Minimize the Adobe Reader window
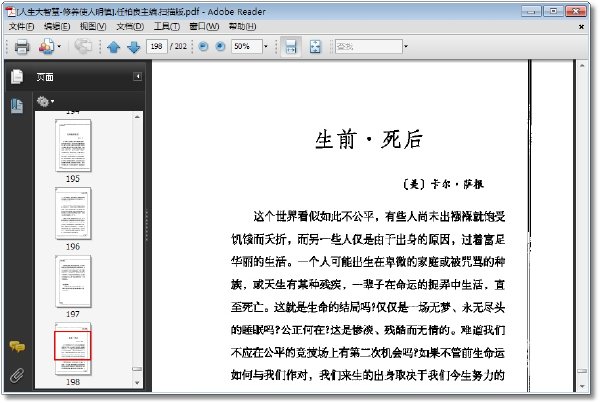This screenshot has width=600, height=404. click(x=531, y=11)
